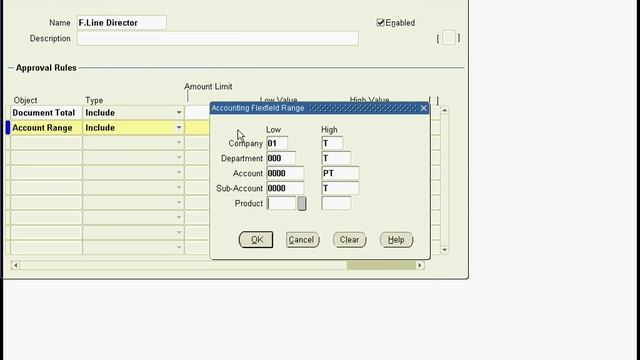The image size is (640, 360).
Task: Click empty Object cell below Account Range
Action: [46, 142]
